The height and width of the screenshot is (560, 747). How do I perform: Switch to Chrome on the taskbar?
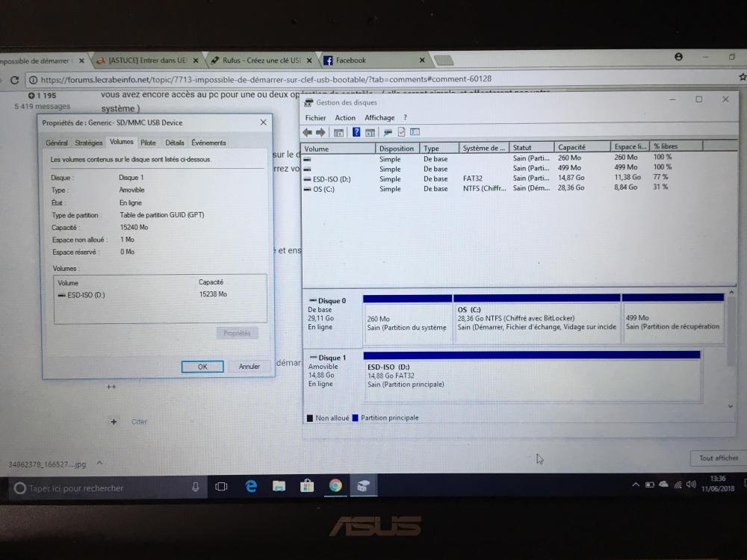[x=335, y=486]
